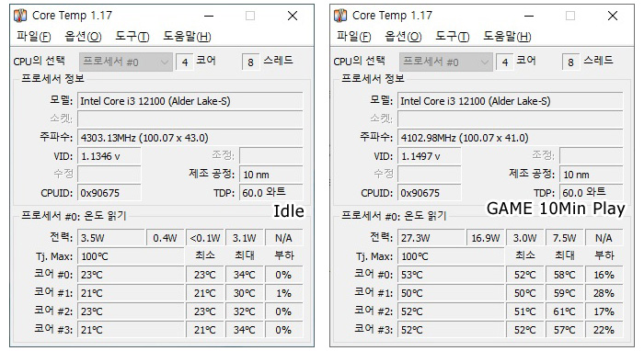The image size is (644, 351).
Task: Click the Core Temp icon in left window title bar
Action: (20, 16)
